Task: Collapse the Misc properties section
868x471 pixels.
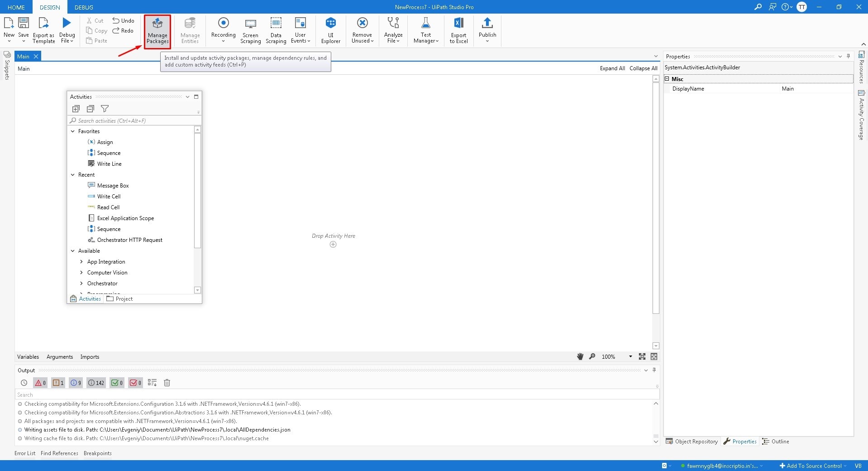Action: tap(667, 79)
